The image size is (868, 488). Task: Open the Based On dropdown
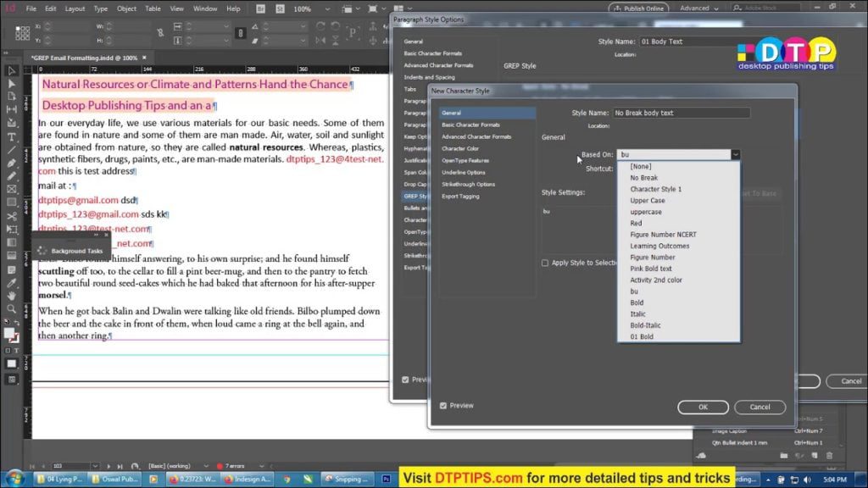click(x=734, y=154)
